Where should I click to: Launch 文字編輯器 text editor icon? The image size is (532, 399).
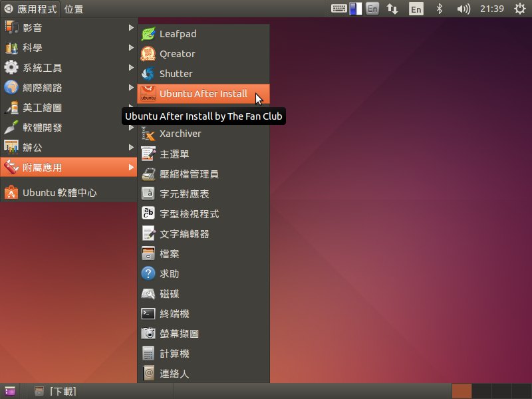pos(148,234)
